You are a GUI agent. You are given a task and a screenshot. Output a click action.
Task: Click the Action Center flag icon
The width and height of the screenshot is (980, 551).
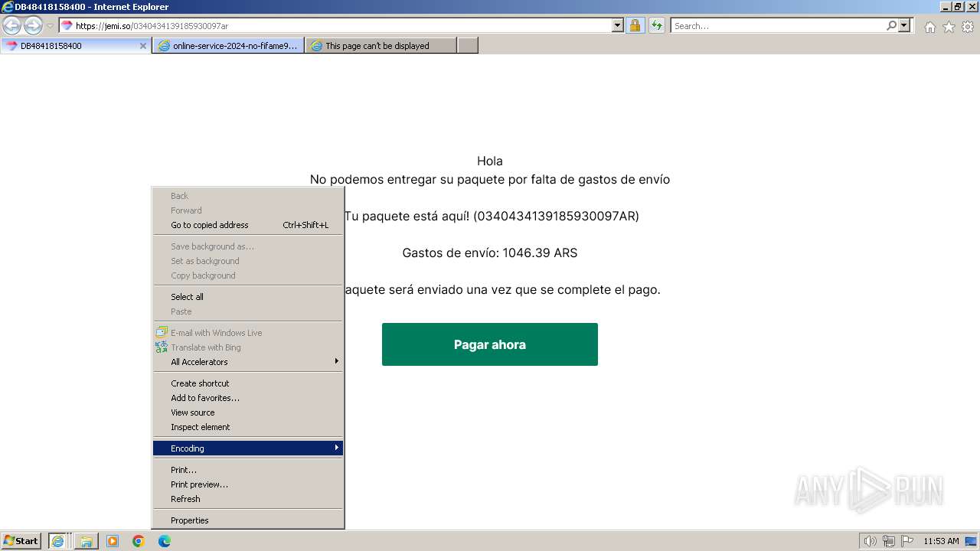(x=907, y=541)
